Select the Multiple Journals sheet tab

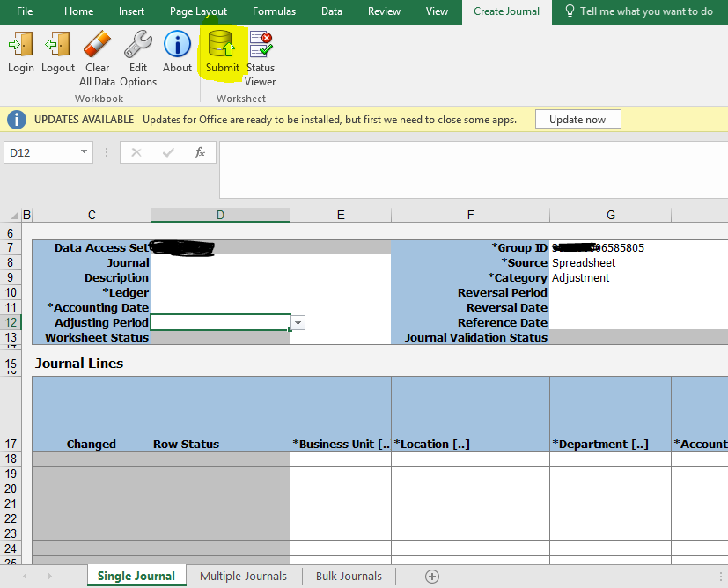[243, 576]
